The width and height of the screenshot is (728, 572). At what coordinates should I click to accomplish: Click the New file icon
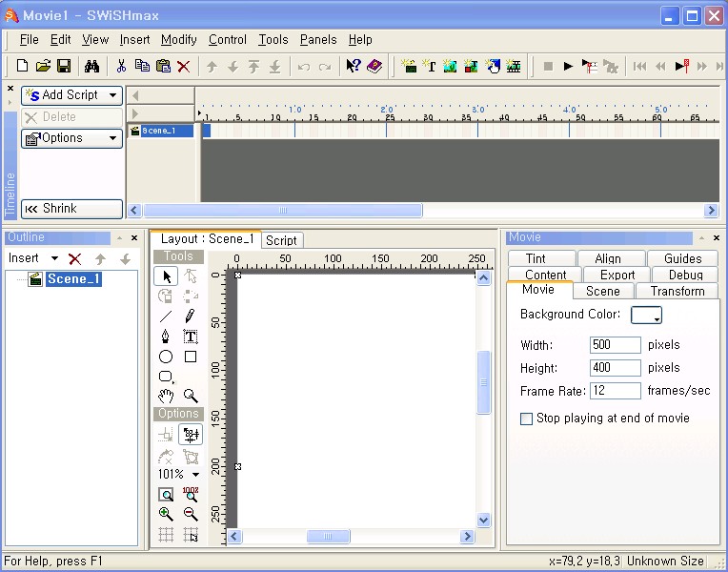(22, 66)
